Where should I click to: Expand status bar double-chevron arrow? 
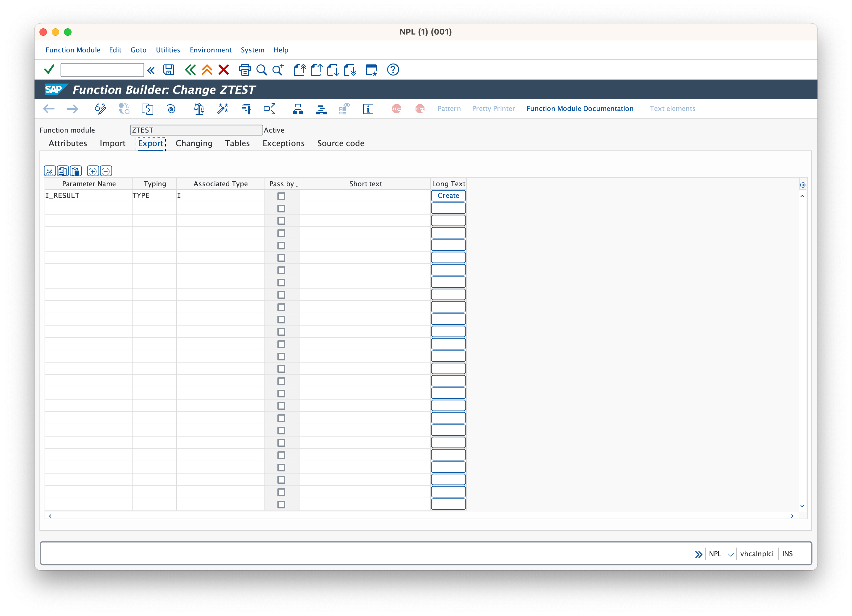tap(698, 554)
